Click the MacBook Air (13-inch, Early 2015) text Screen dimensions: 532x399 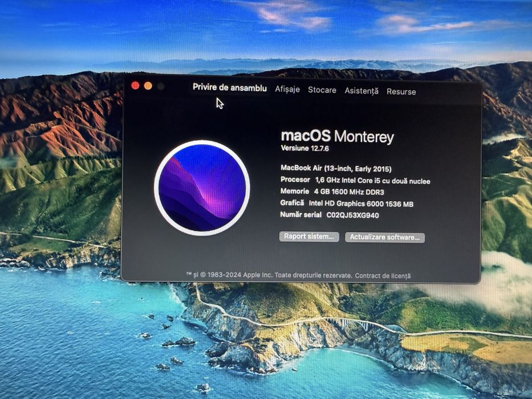coord(336,169)
